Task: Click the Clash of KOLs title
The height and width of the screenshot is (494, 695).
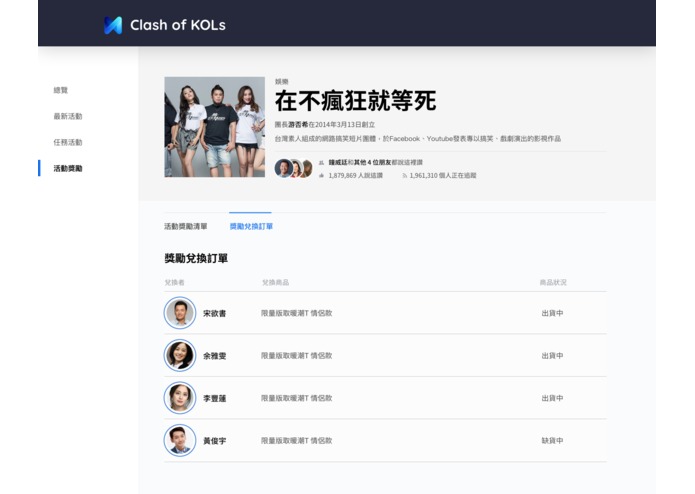Action: point(178,25)
